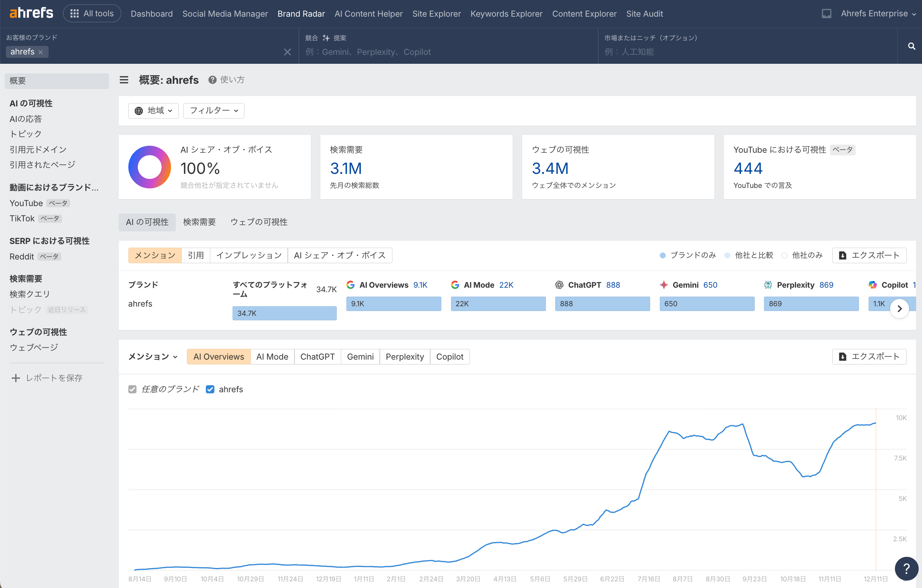Switch to the ChatGPT chart tab
The image size is (922, 588).
click(317, 357)
